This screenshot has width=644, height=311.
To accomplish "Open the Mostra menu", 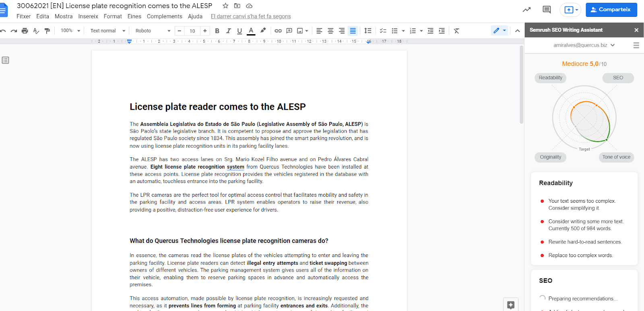I will pos(64,16).
